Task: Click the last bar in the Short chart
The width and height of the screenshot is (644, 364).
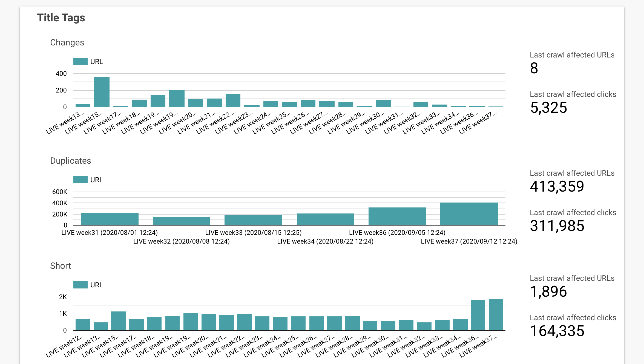Action: [x=496, y=314]
